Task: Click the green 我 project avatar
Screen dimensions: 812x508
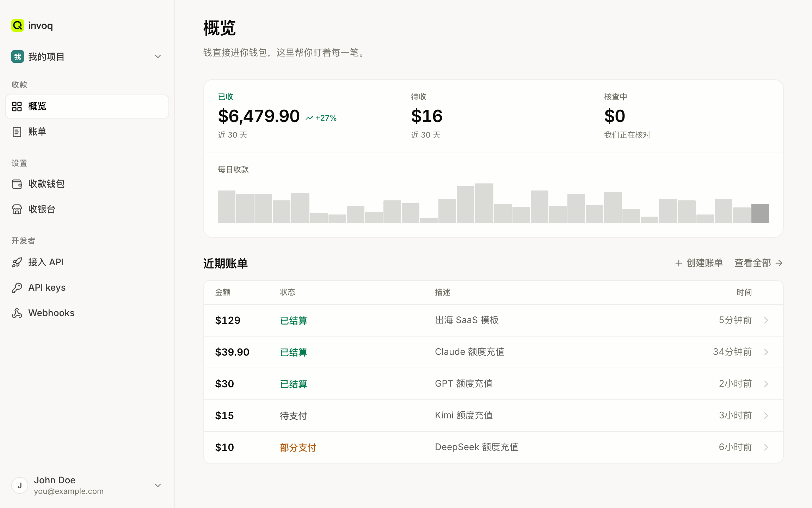Action: (x=18, y=56)
